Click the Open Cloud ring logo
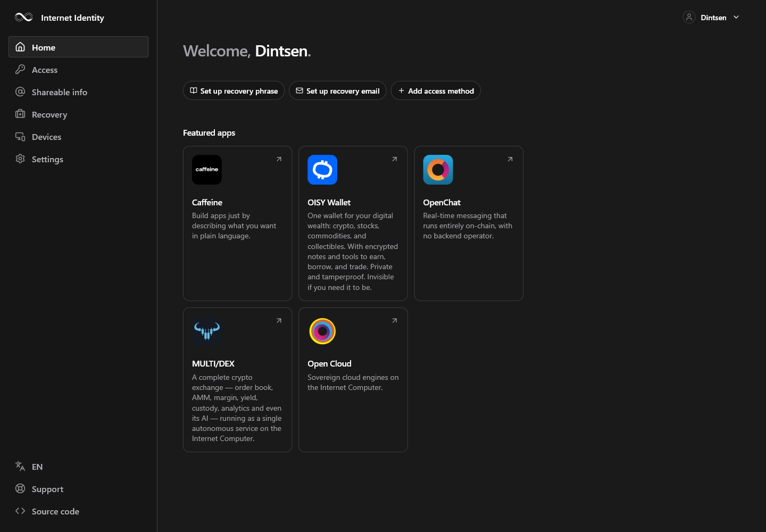 pyautogui.click(x=322, y=331)
